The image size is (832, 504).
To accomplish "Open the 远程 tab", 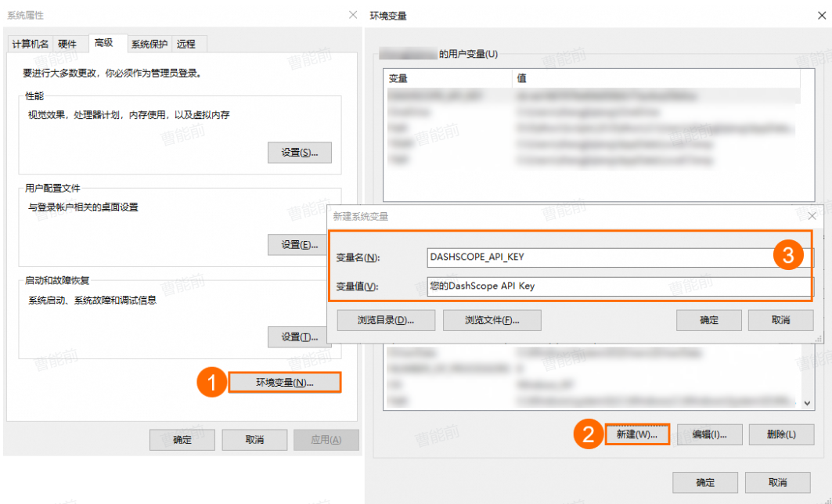I will click(186, 44).
